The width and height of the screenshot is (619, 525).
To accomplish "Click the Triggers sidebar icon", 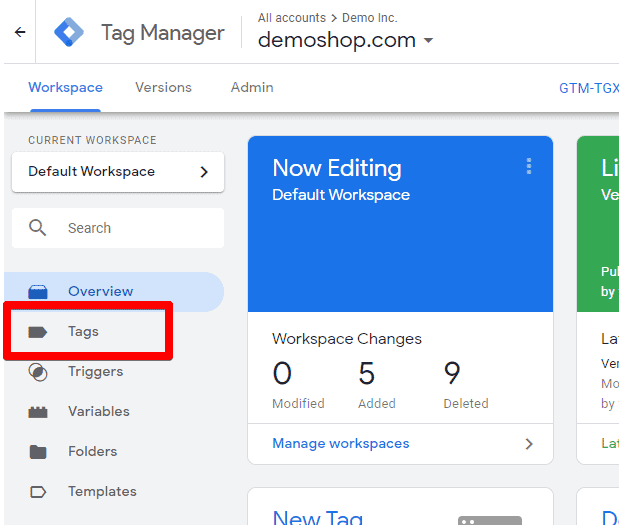I will point(38,372).
